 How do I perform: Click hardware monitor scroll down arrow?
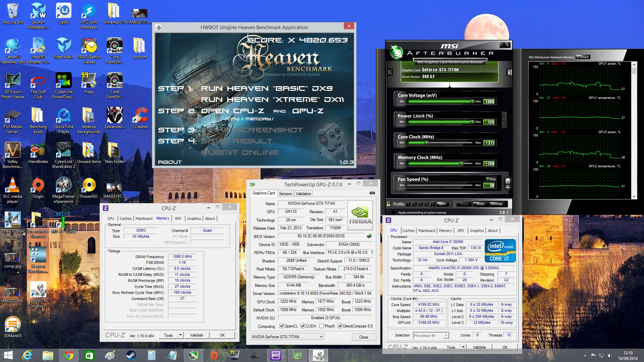tap(634, 196)
